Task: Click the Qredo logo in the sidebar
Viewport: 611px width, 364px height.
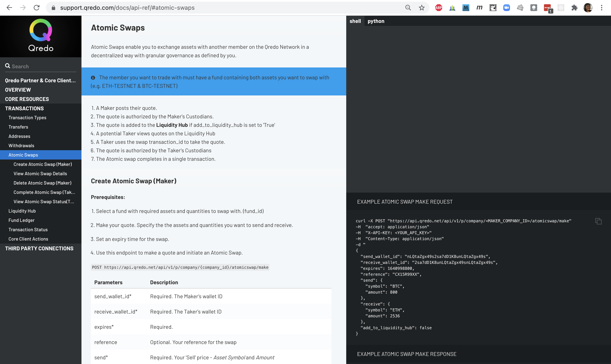Action: click(x=41, y=36)
